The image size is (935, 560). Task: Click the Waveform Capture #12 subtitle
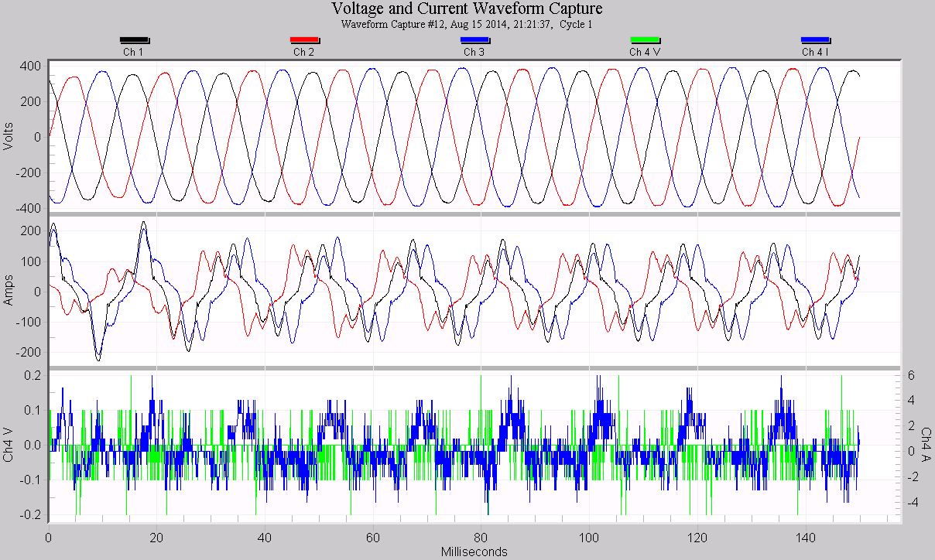click(x=467, y=24)
